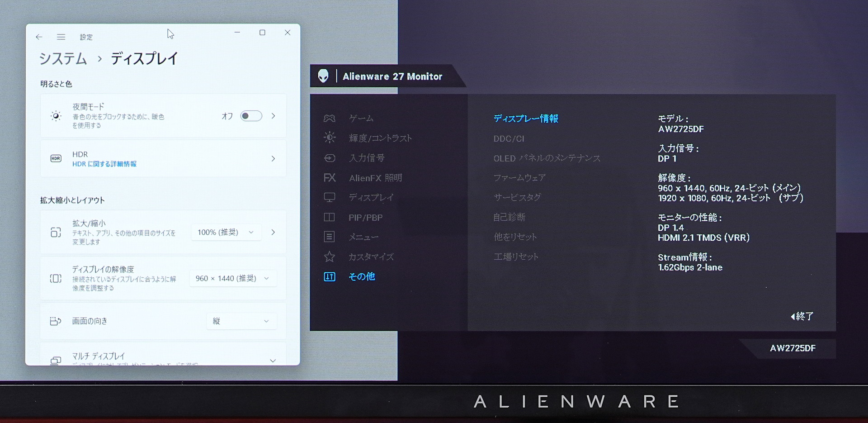The width and height of the screenshot is (868, 423).
Task: Click the 夜間モード label
Action: click(88, 107)
